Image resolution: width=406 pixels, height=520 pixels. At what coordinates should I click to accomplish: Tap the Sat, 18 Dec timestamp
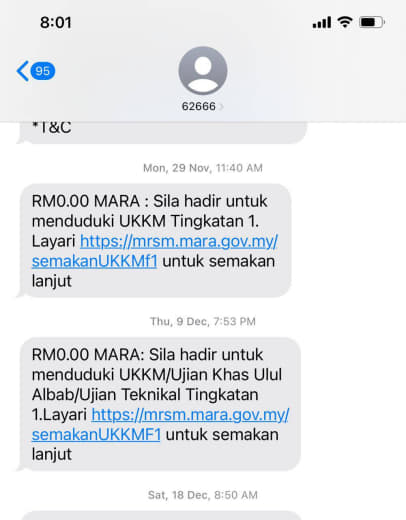point(203,495)
